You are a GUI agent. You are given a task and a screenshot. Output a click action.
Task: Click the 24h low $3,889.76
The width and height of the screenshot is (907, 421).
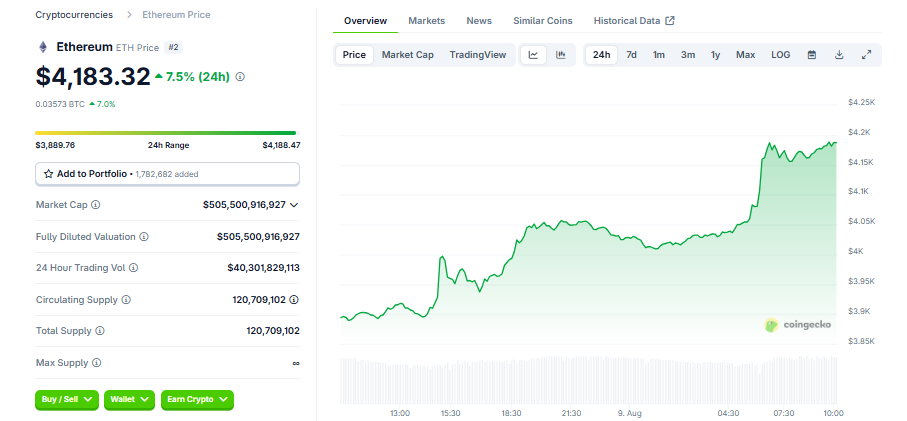[55, 145]
